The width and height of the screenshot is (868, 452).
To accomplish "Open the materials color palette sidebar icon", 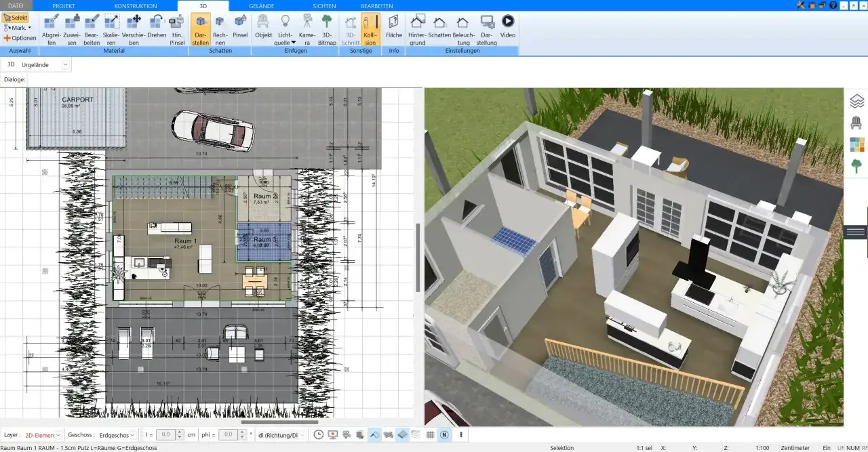I will 856,144.
